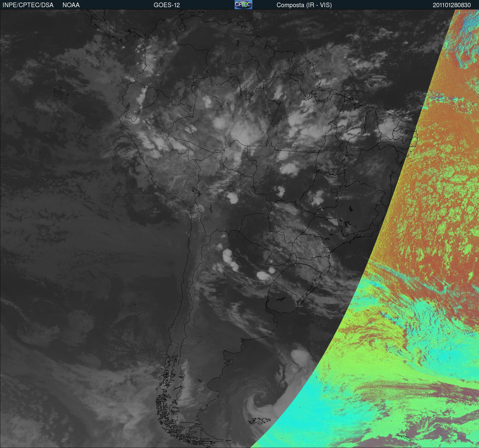Select the Composta (IR - VIS) label

(304, 5)
